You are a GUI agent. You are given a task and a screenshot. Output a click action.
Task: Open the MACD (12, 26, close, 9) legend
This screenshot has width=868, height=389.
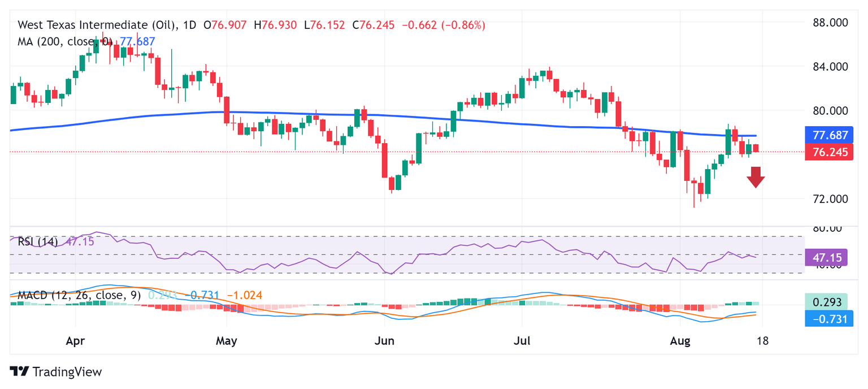click(79, 295)
